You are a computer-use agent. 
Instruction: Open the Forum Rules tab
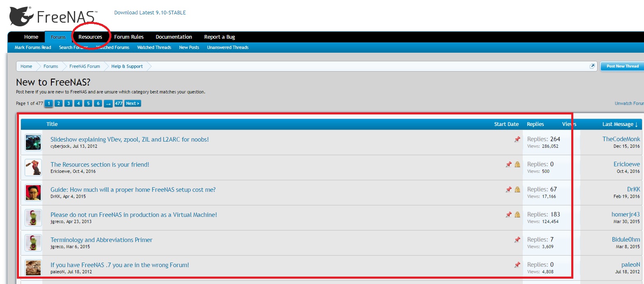pyautogui.click(x=129, y=37)
